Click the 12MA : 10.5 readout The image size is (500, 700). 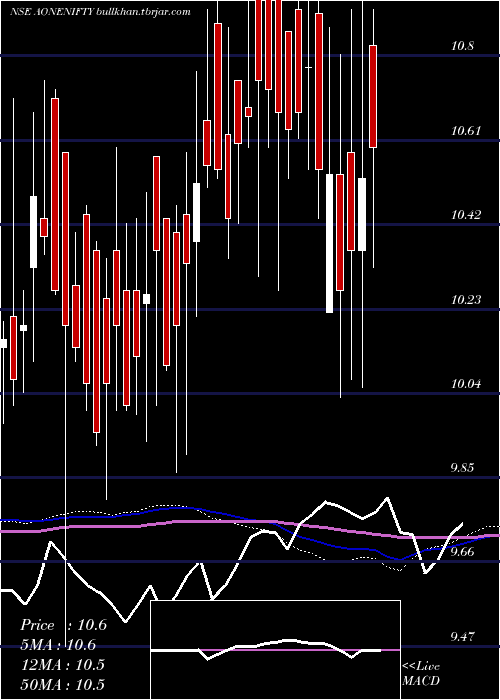click(x=62, y=665)
